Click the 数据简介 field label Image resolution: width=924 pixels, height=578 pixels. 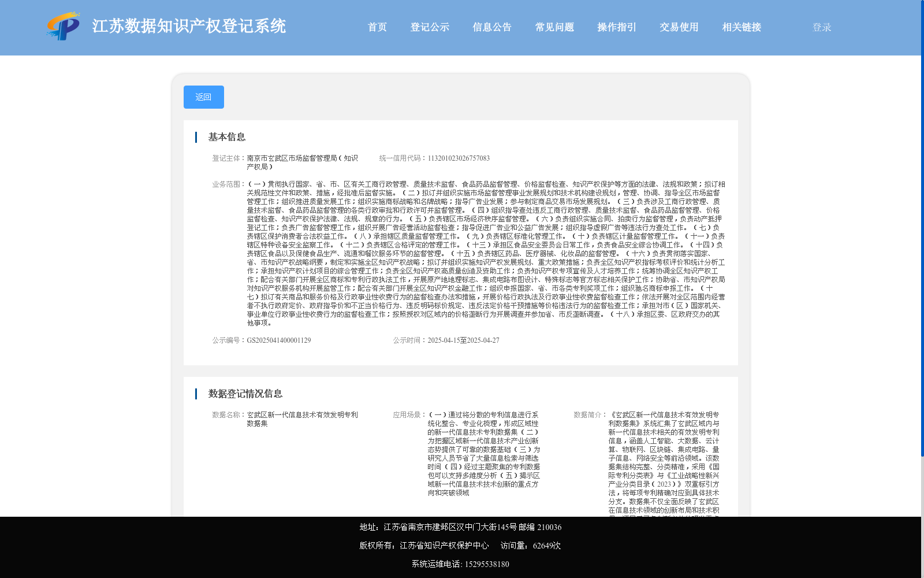[591, 415]
